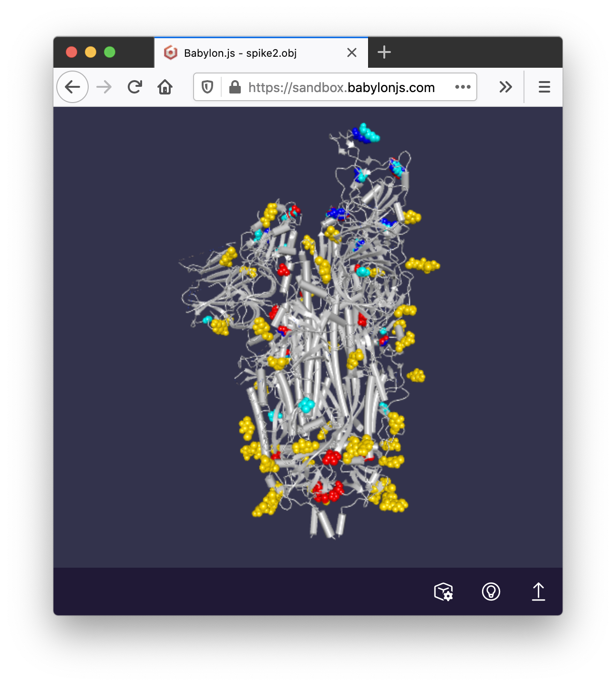Go back to the previous page
This screenshot has height=686, width=616.
coord(72,87)
